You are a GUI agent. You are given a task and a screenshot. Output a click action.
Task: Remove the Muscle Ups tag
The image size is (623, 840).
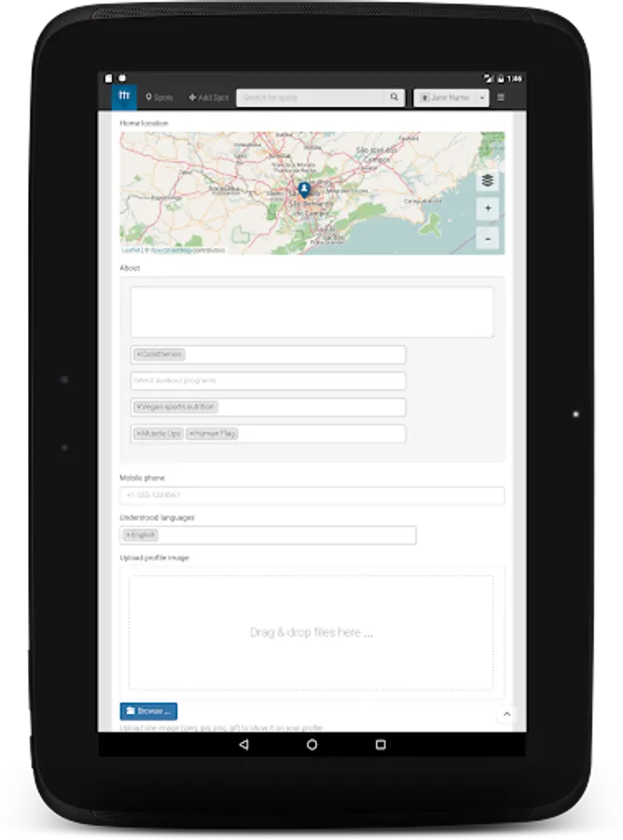click(x=139, y=433)
